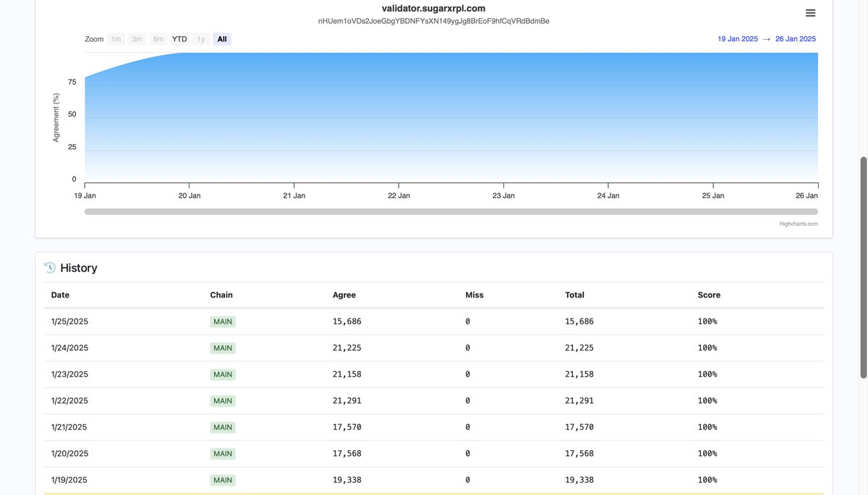Click the MAIN badge for 1/25/2025
The image size is (868, 495).
point(222,321)
